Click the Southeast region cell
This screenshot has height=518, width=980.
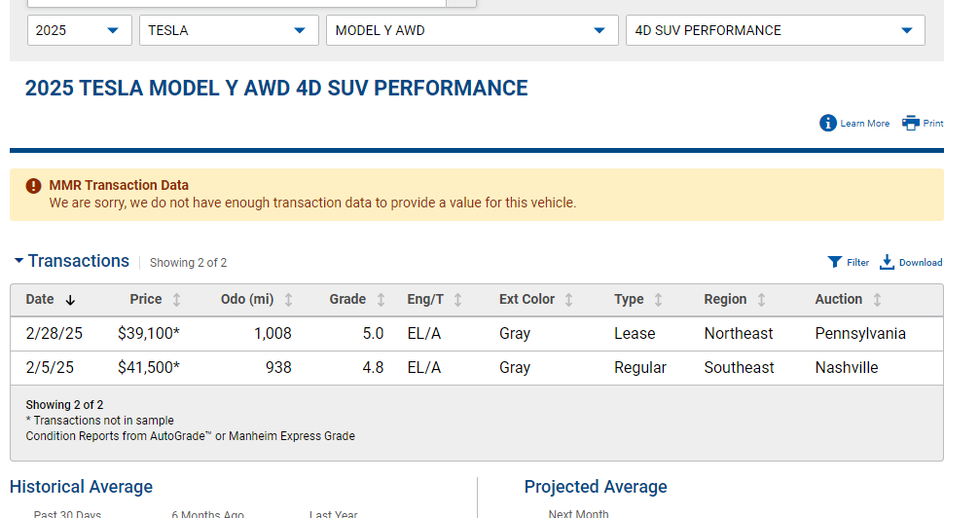[739, 367]
